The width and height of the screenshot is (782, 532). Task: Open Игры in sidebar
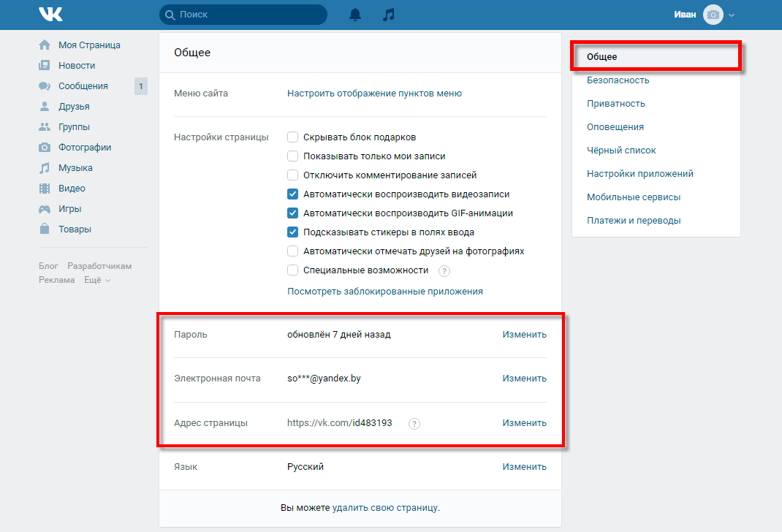click(x=70, y=208)
